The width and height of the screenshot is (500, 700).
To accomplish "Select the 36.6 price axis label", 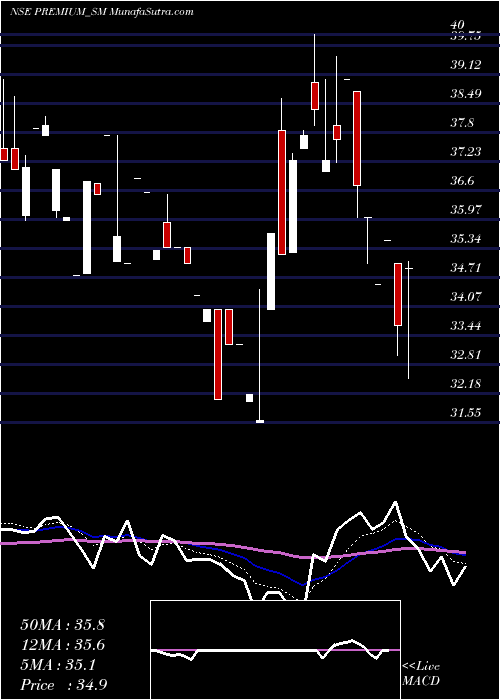I will pos(462,181).
